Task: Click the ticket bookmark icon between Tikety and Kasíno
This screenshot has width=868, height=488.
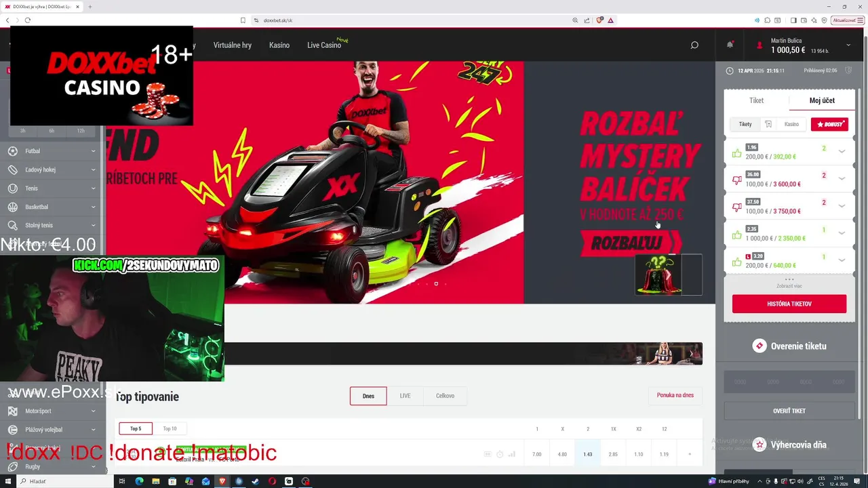Action: click(768, 124)
